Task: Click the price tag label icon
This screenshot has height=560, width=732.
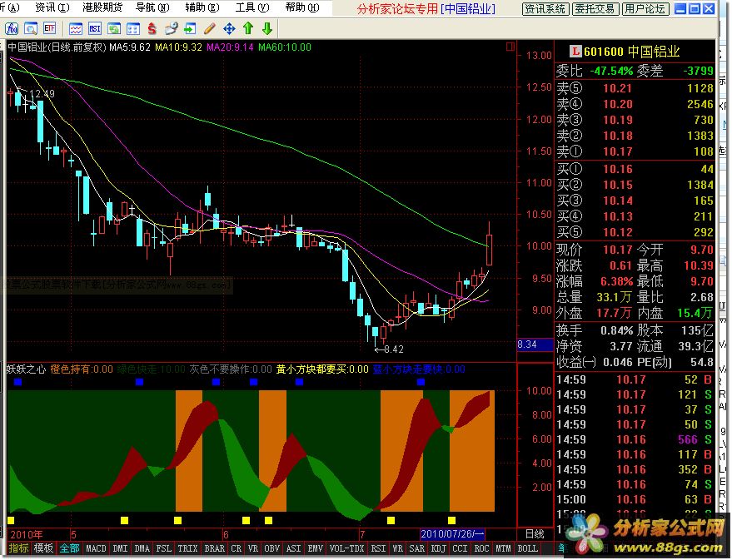Action: [171, 29]
